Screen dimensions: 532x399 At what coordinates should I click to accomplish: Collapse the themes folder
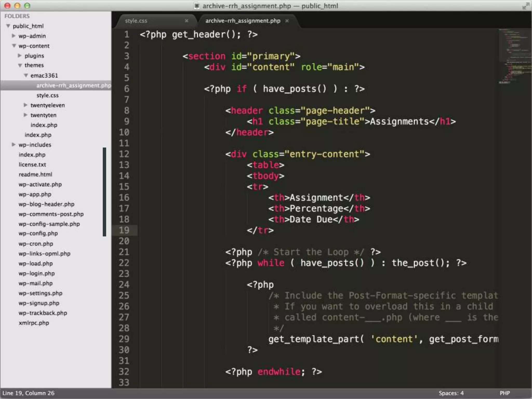pyautogui.click(x=20, y=65)
